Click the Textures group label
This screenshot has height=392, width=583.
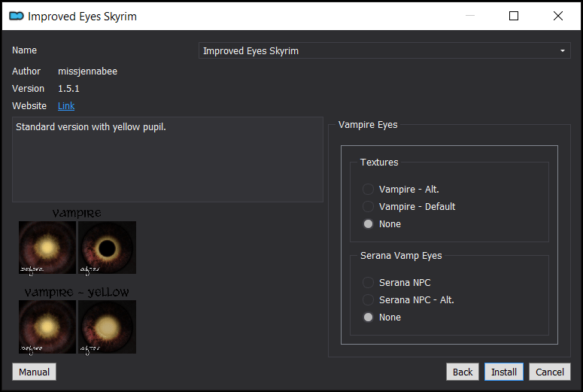[x=379, y=163]
